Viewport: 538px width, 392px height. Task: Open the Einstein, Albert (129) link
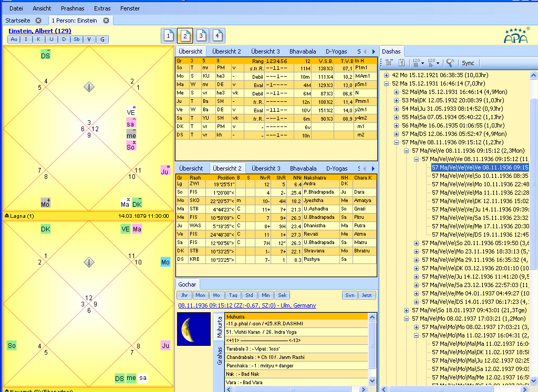40,31
